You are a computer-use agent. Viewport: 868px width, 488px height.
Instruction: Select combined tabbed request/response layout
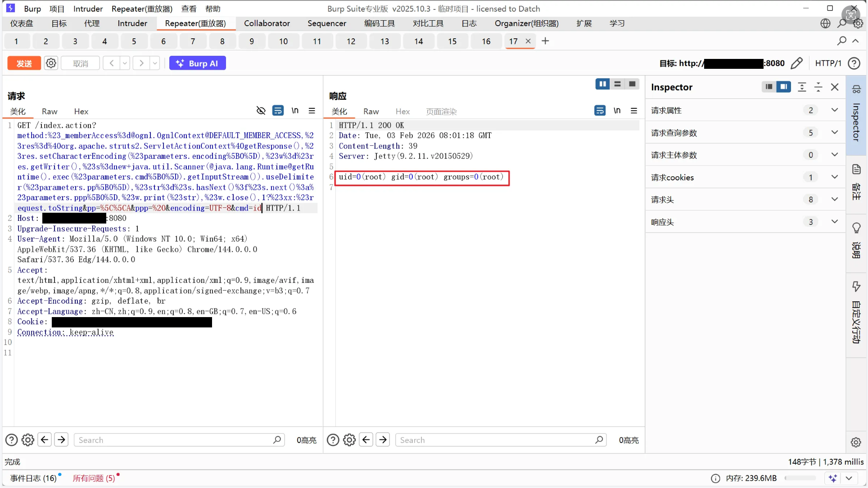[x=632, y=84]
